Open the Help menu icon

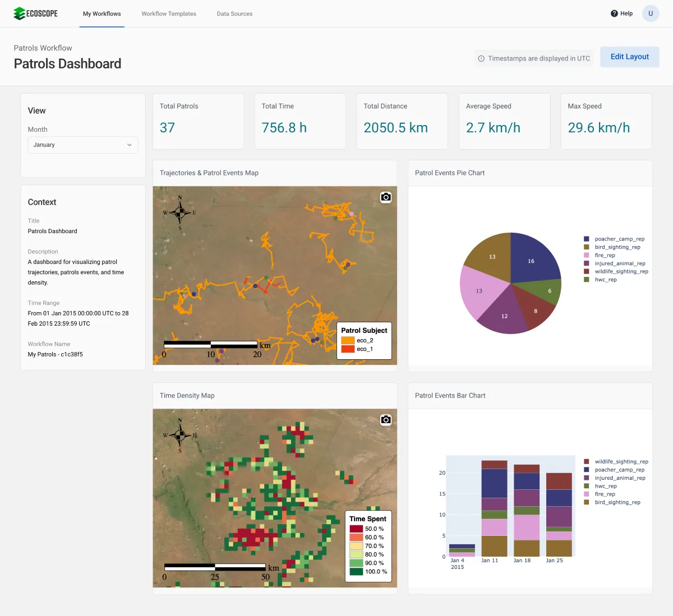614,13
